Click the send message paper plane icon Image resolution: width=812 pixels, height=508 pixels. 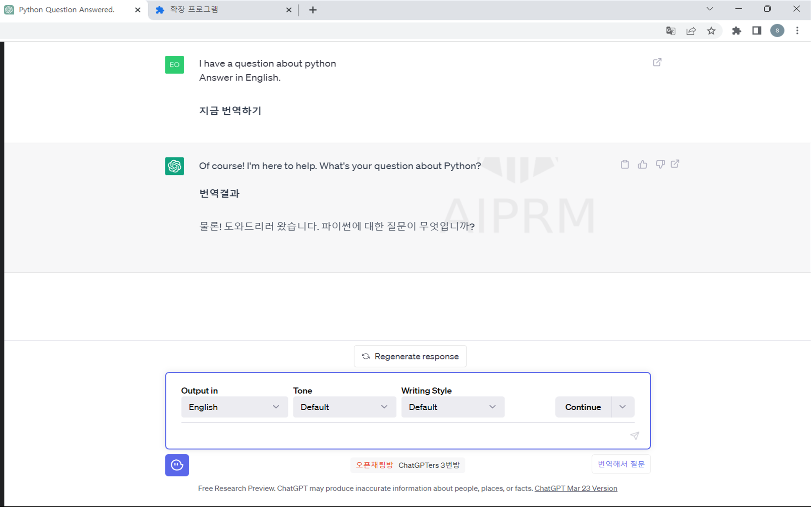(634, 436)
